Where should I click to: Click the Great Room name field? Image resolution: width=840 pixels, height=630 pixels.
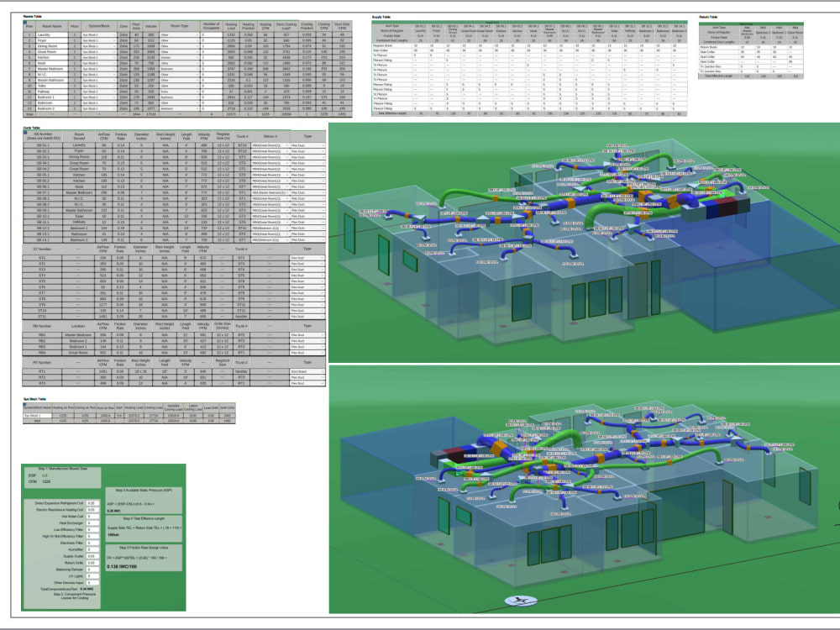click(52, 52)
